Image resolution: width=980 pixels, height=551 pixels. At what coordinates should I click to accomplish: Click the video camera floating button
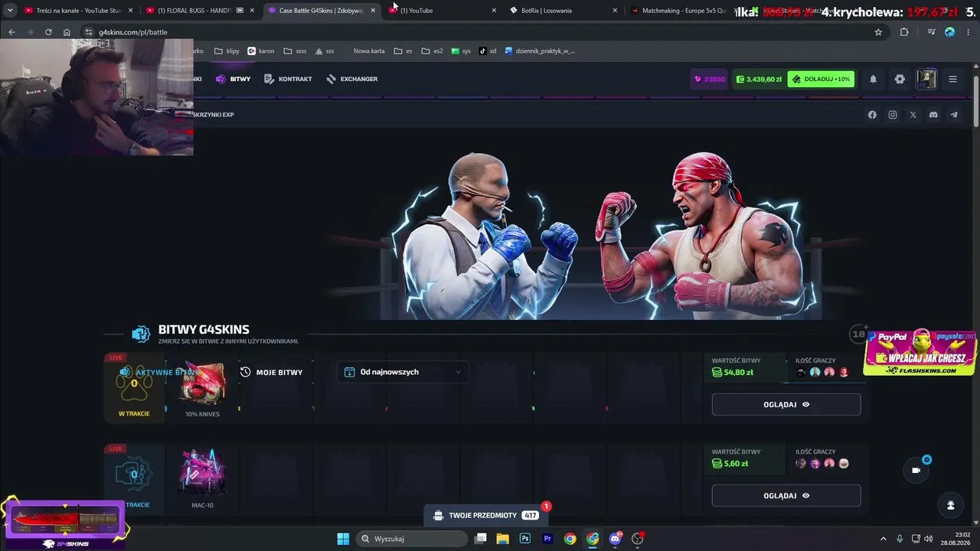point(916,470)
